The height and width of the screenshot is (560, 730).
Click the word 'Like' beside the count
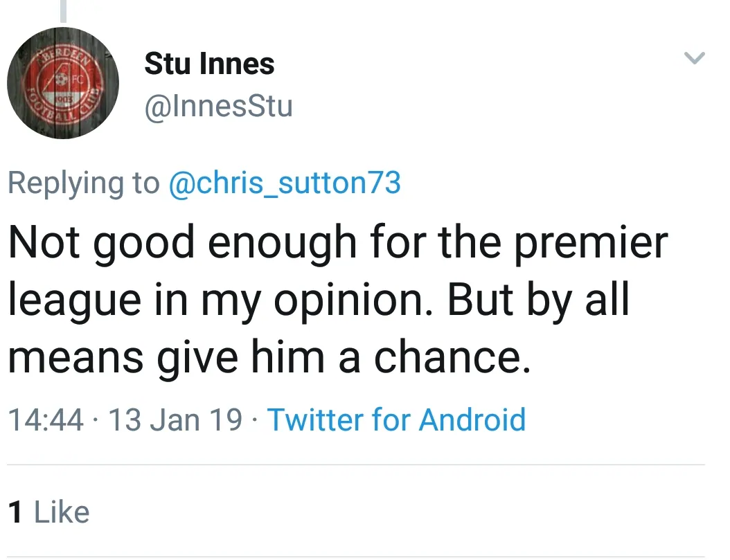click(62, 513)
